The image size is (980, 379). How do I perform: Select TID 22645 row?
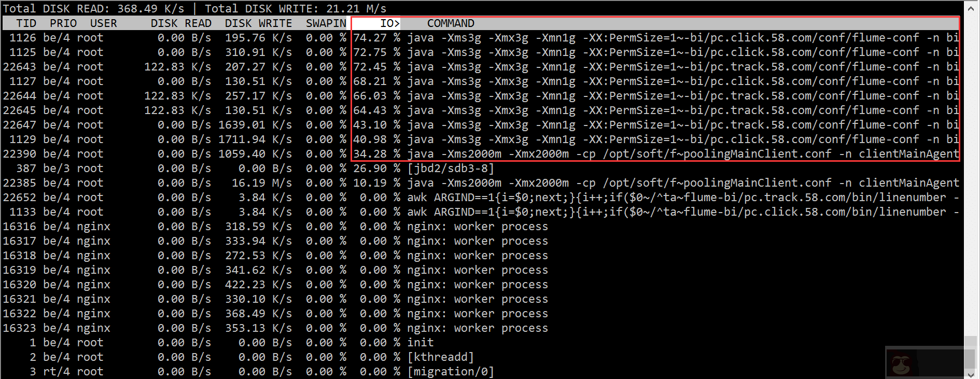click(x=481, y=110)
